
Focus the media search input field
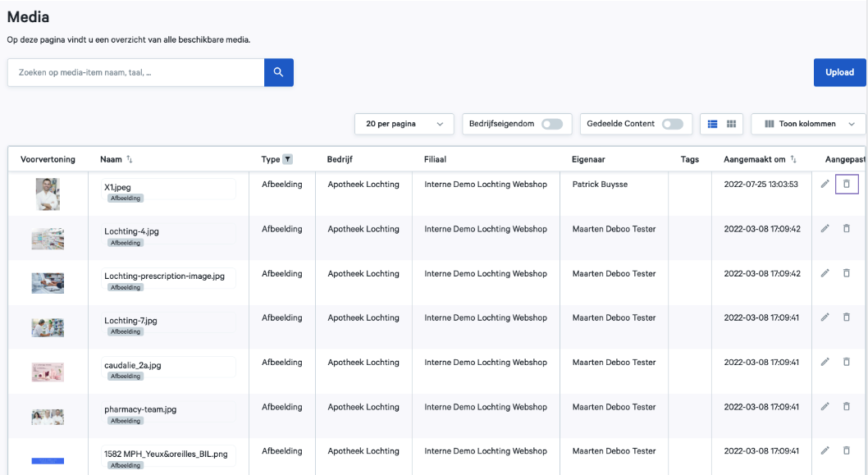pyautogui.click(x=136, y=72)
